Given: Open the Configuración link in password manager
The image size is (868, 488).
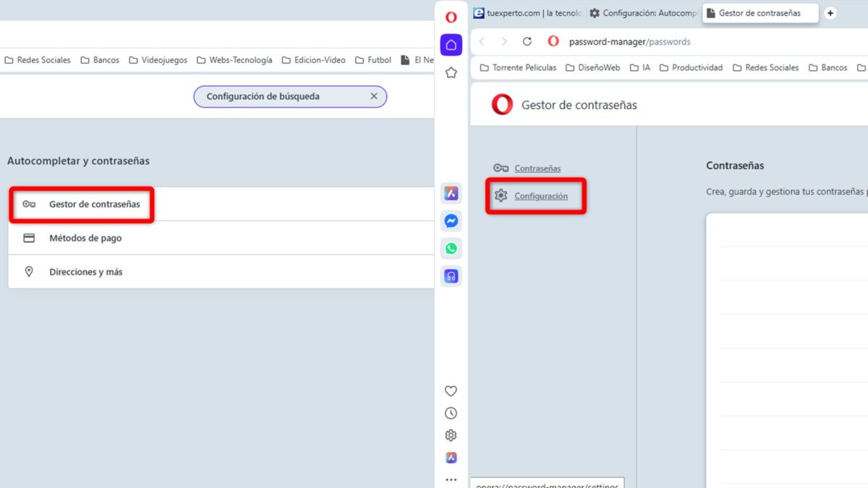Looking at the screenshot, I should click(x=541, y=196).
